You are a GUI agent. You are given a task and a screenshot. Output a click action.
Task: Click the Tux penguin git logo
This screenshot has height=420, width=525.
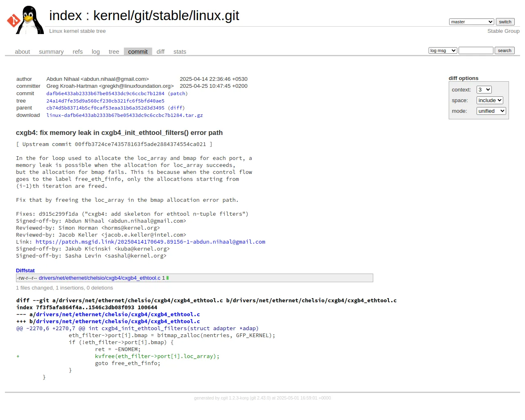[x=25, y=20]
